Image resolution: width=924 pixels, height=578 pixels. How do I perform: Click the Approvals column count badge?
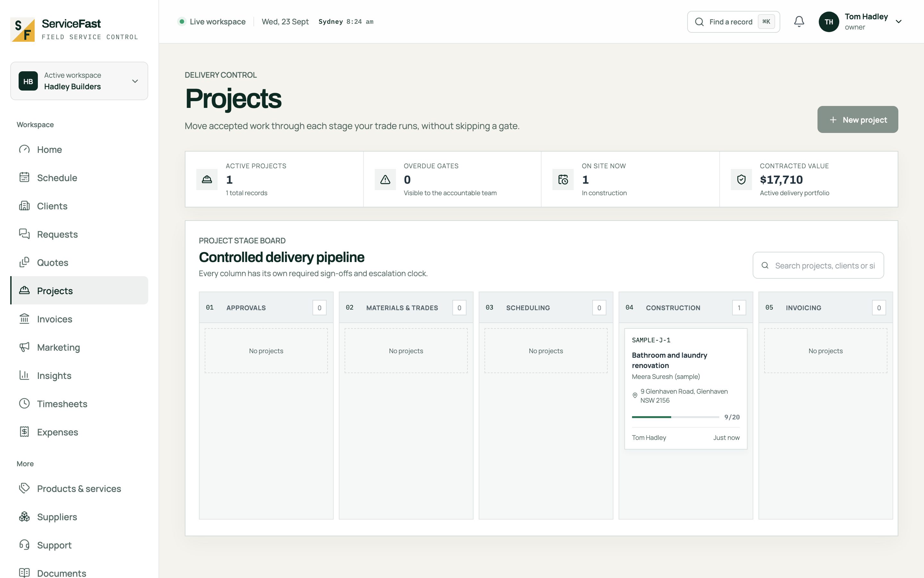320,308
